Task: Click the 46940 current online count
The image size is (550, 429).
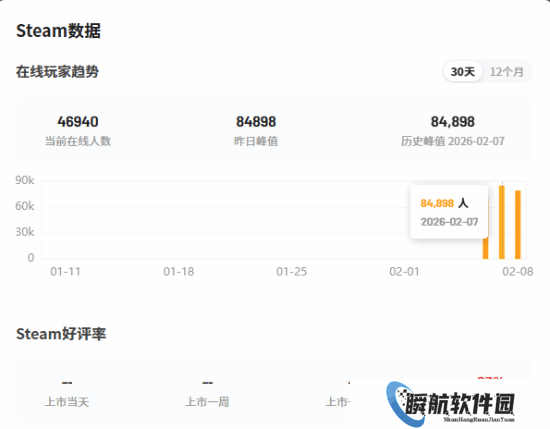Action: point(78,122)
